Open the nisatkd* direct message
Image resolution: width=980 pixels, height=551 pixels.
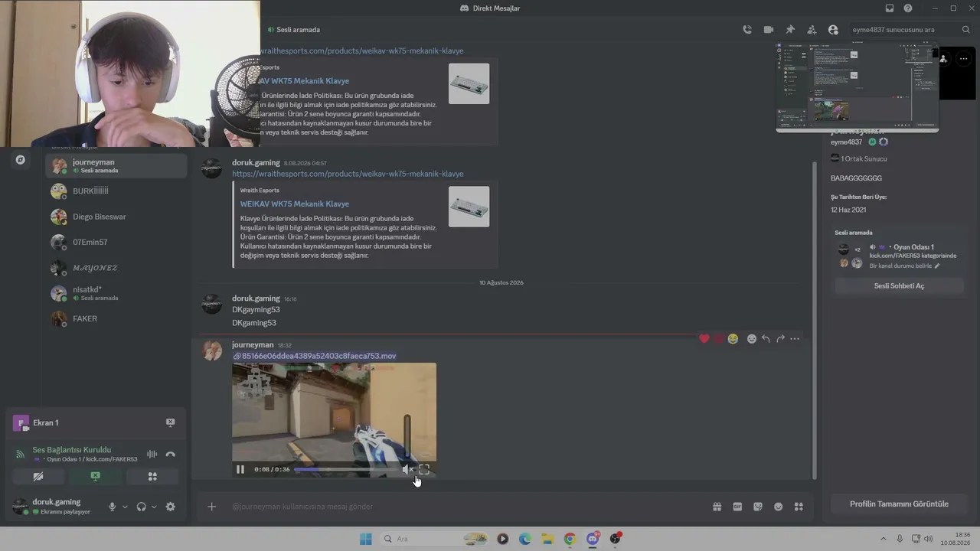tap(116, 293)
